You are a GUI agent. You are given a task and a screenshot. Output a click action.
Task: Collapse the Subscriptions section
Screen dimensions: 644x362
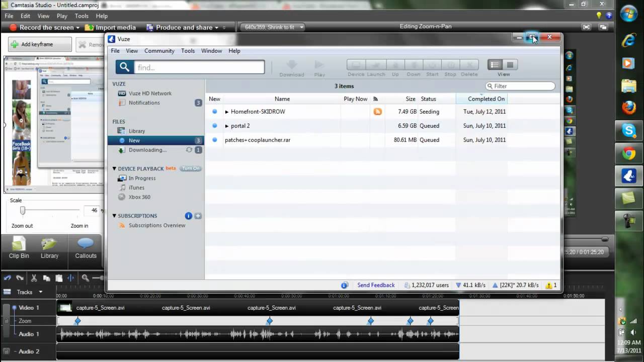(x=115, y=216)
